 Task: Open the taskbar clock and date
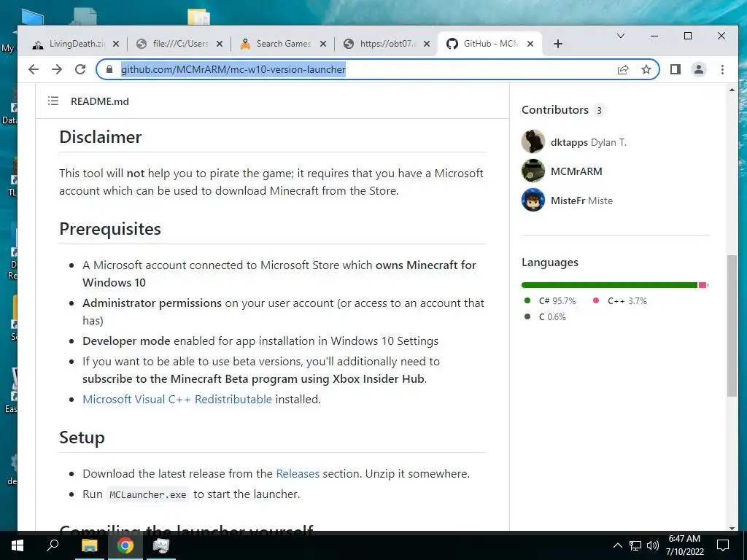[x=684, y=545]
